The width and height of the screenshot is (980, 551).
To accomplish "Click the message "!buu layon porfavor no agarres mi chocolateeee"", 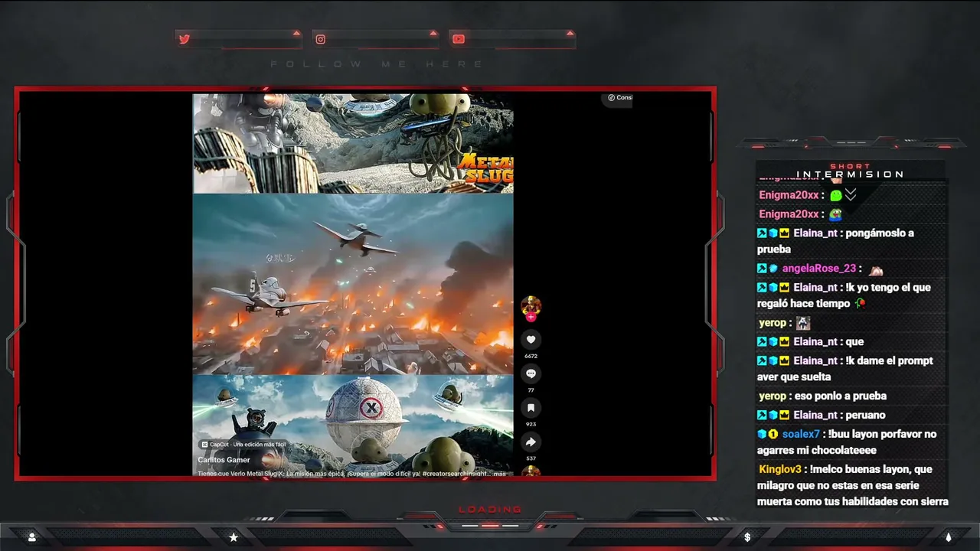I will pyautogui.click(x=847, y=442).
